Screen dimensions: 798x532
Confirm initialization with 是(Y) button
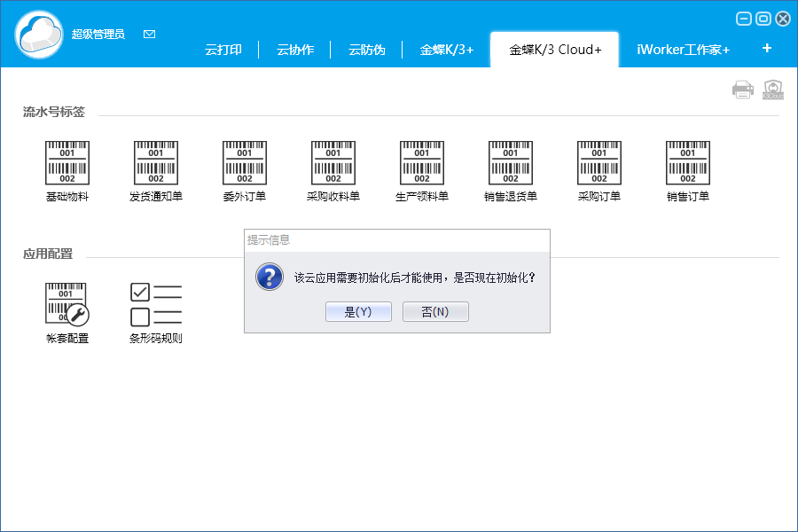pos(358,311)
